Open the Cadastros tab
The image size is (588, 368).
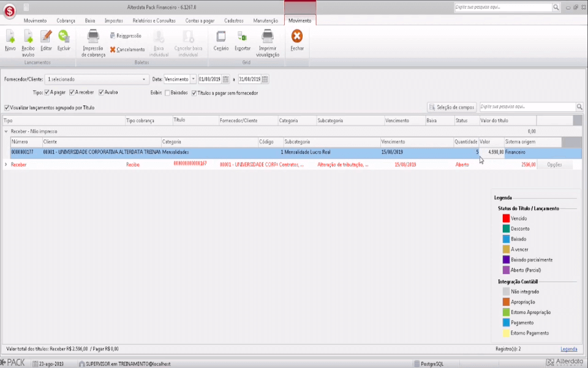pos(233,21)
